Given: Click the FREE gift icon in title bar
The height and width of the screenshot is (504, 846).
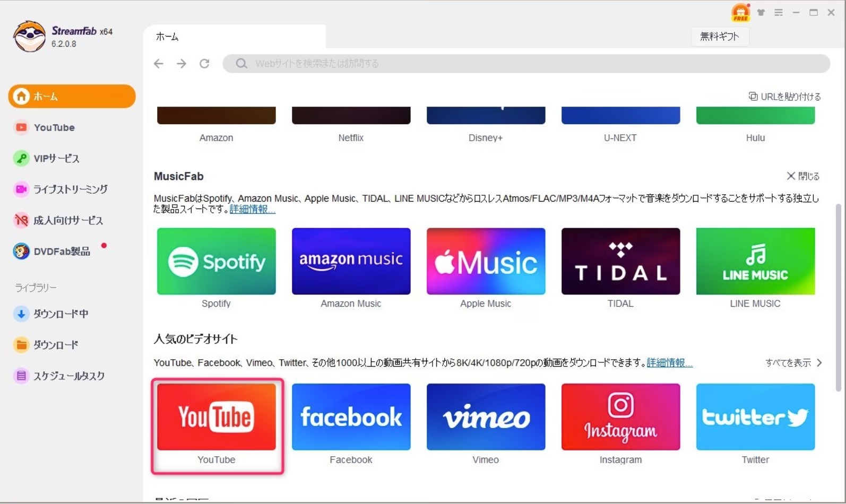Looking at the screenshot, I should click(740, 12).
